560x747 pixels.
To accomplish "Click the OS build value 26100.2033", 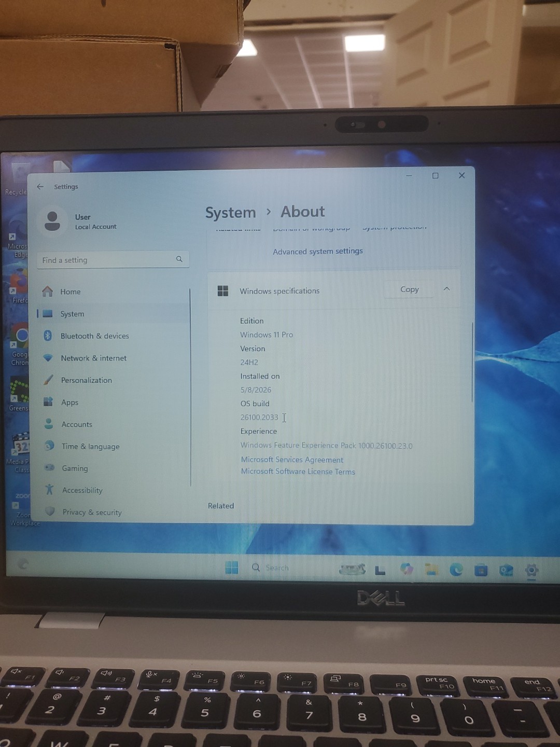I will click(x=259, y=418).
